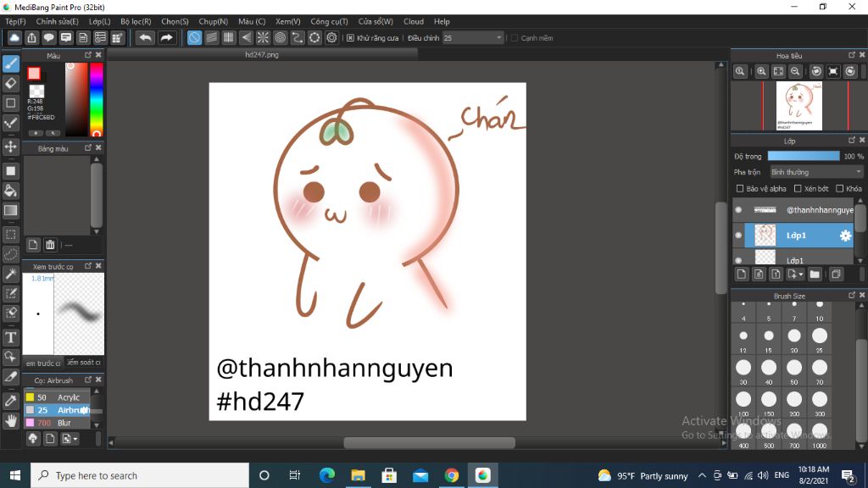
Task: Open Lớp1 layer settings gear
Action: [x=845, y=236]
